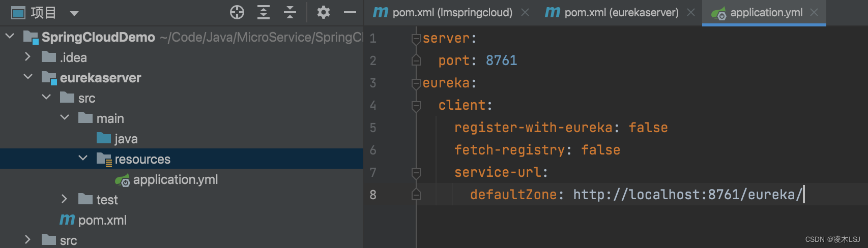Click line number 8 in the gutter
This screenshot has width=868, height=248.
(x=373, y=195)
